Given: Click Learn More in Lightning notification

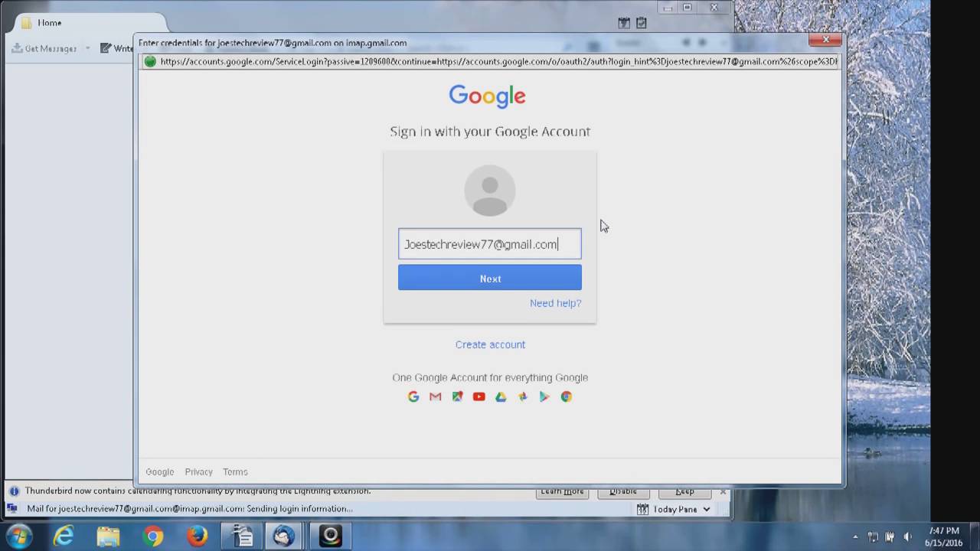Looking at the screenshot, I should click(563, 491).
